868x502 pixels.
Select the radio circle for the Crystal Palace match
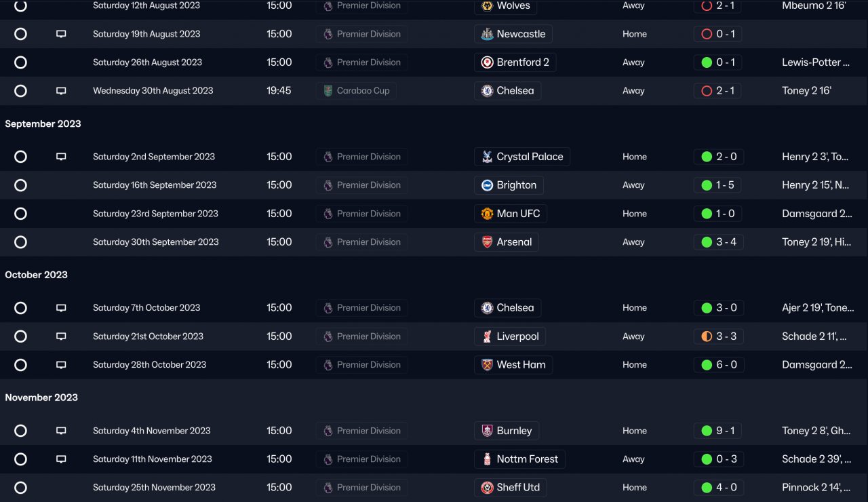pyautogui.click(x=20, y=157)
